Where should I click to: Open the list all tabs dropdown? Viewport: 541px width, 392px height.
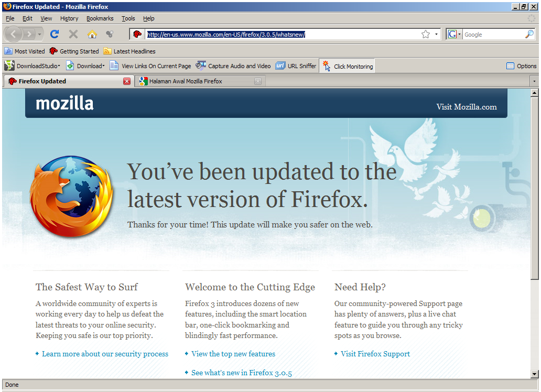coord(534,81)
